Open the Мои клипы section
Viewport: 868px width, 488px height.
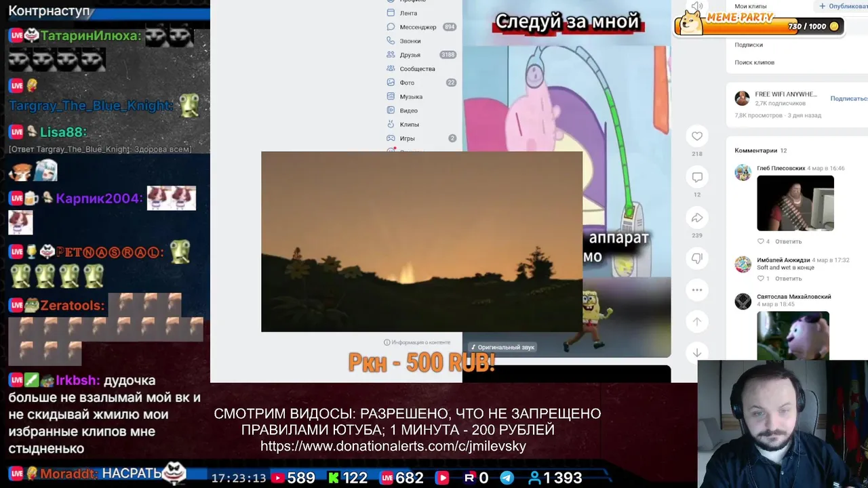click(751, 6)
